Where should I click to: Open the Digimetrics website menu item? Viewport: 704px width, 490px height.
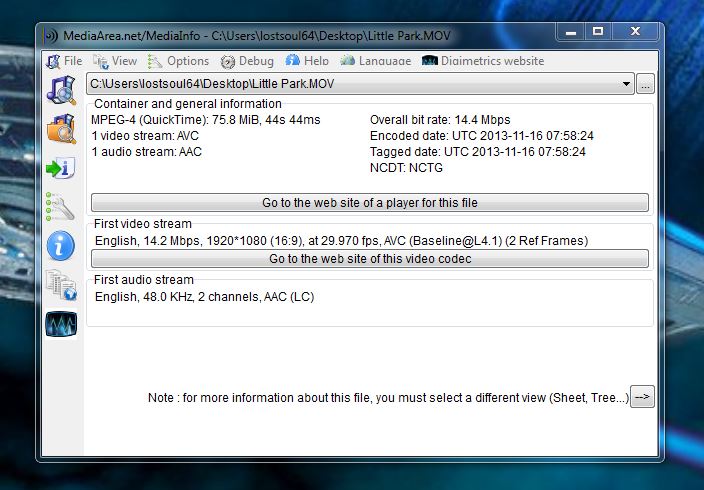483,61
